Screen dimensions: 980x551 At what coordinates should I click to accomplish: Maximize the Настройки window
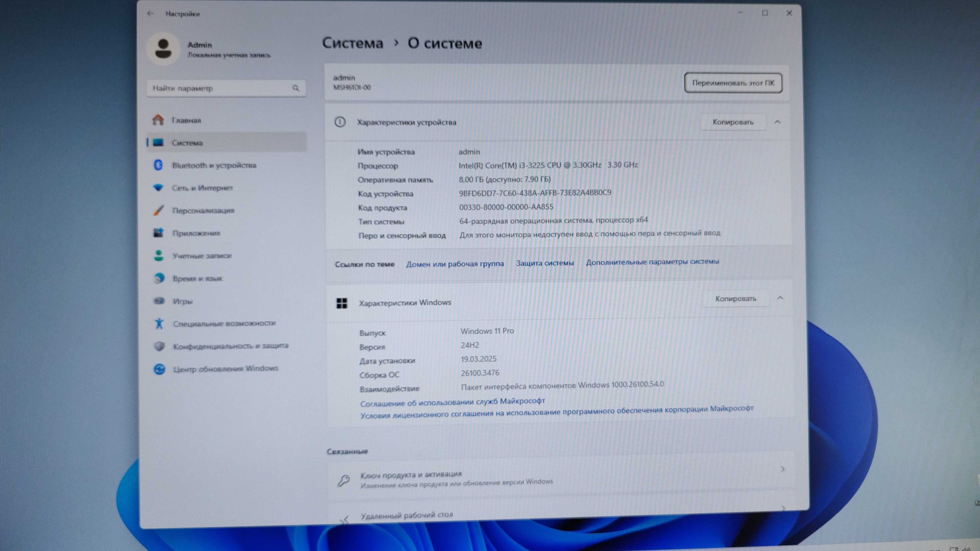(x=765, y=13)
